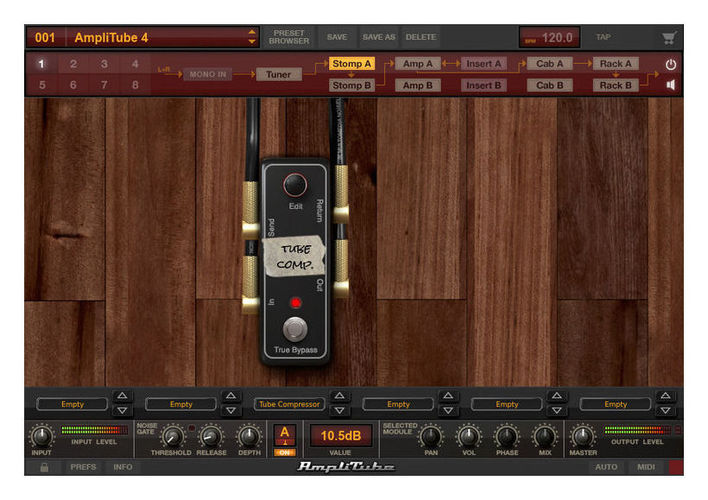This screenshot has width=708, height=500.
Task: Adjust the Master output knob
Action: coord(582,436)
